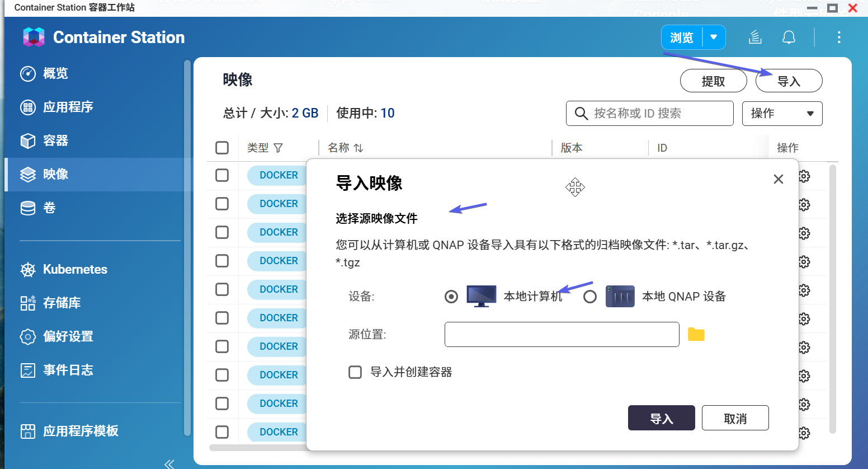Viewport: 868px width, 469px height.
Task: Open 存储库 in the sidebar
Action: [x=50, y=303]
